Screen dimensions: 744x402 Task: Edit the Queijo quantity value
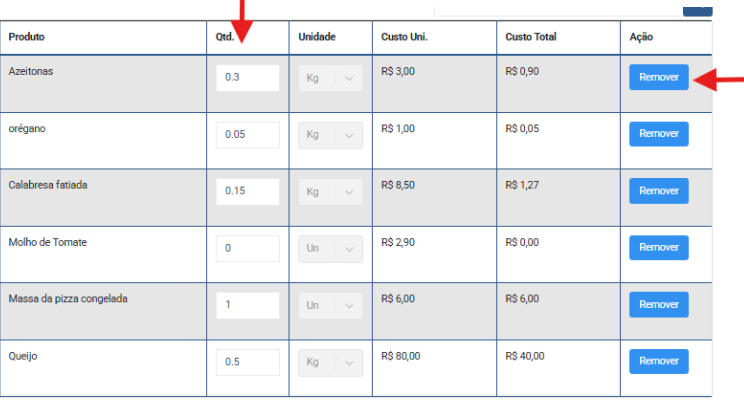[247, 361]
